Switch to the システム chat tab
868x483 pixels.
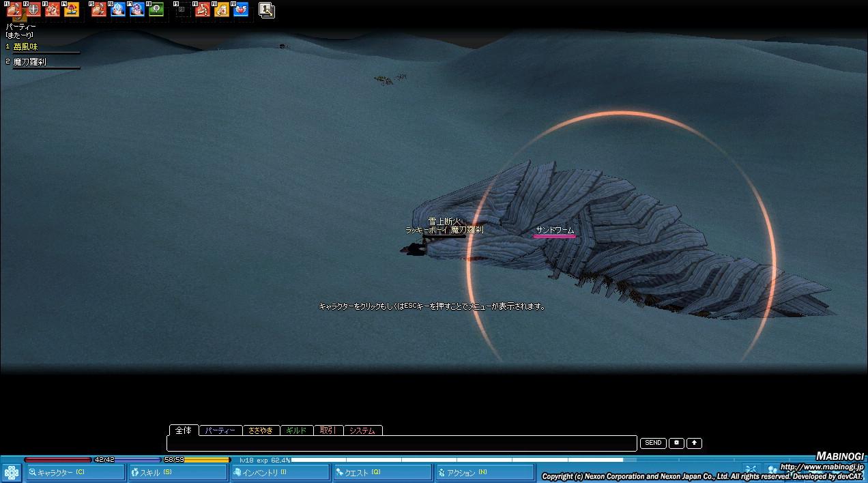(x=362, y=430)
